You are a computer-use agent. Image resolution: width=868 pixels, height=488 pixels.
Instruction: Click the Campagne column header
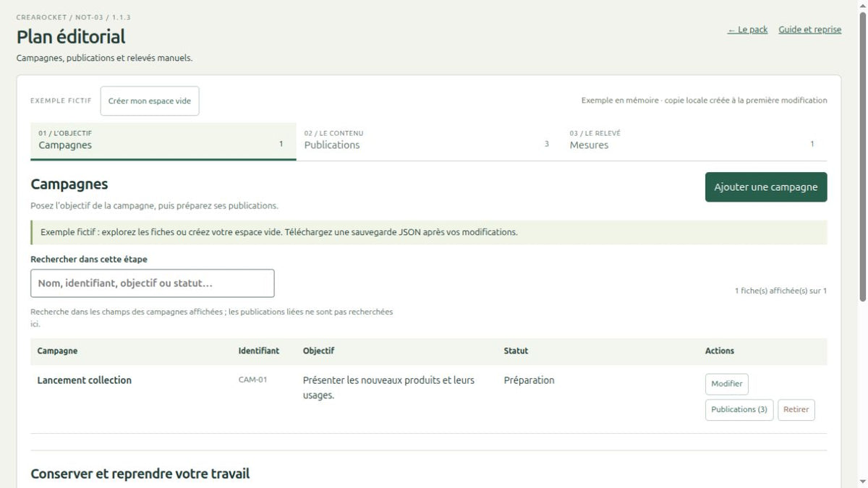58,351
